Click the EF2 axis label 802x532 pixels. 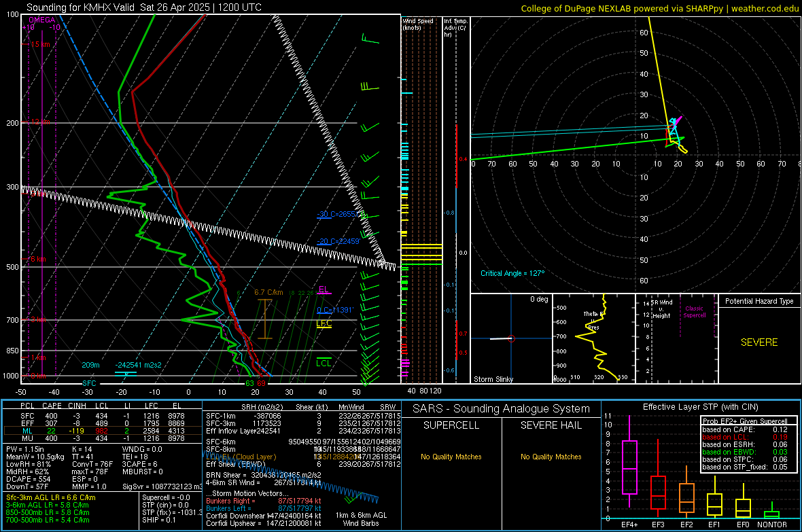686,525
